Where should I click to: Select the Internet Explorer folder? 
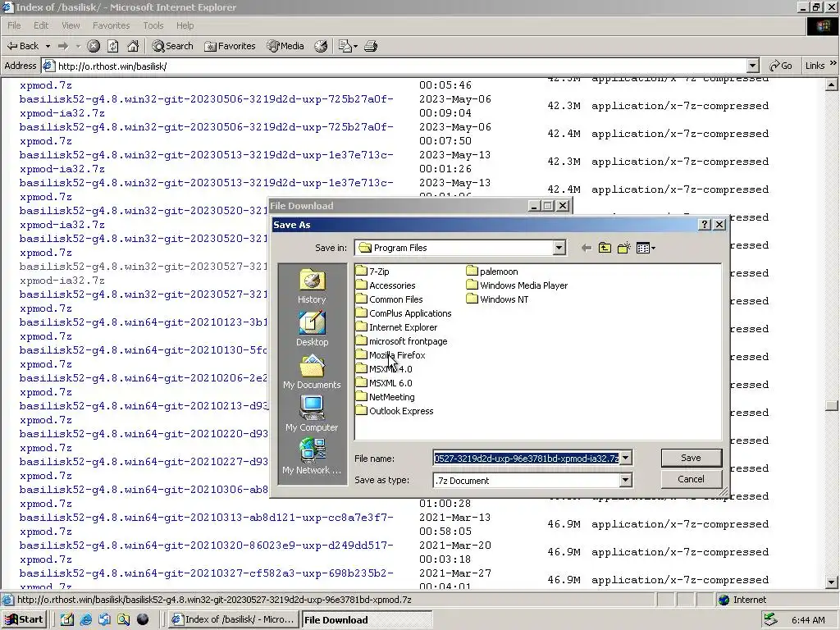(397, 327)
